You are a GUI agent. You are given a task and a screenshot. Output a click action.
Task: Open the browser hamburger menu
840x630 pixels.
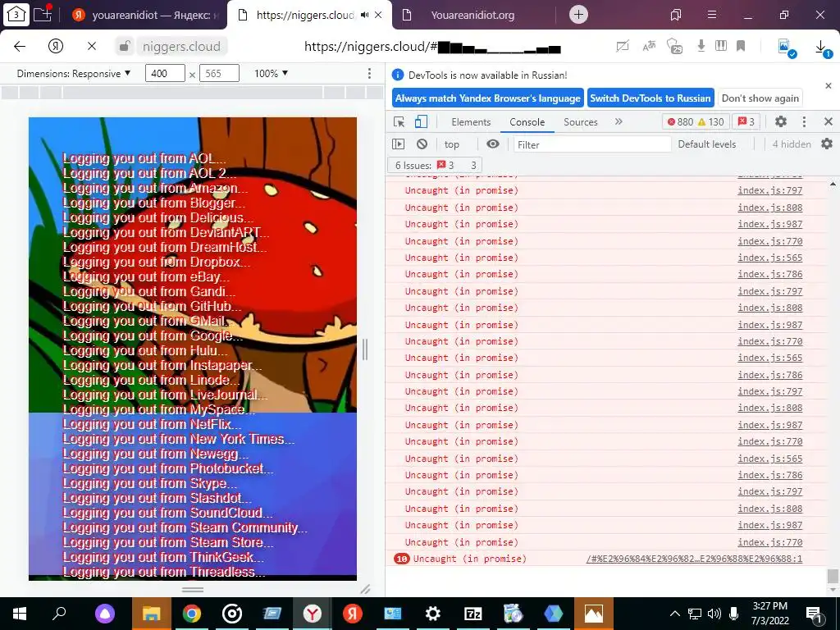tap(712, 15)
